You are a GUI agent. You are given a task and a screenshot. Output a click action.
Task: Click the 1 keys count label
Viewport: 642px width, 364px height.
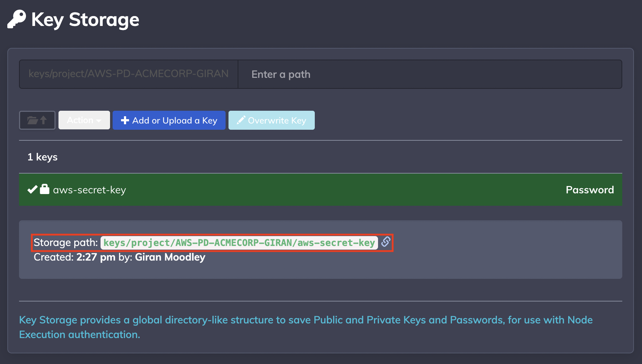(x=42, y=157)
